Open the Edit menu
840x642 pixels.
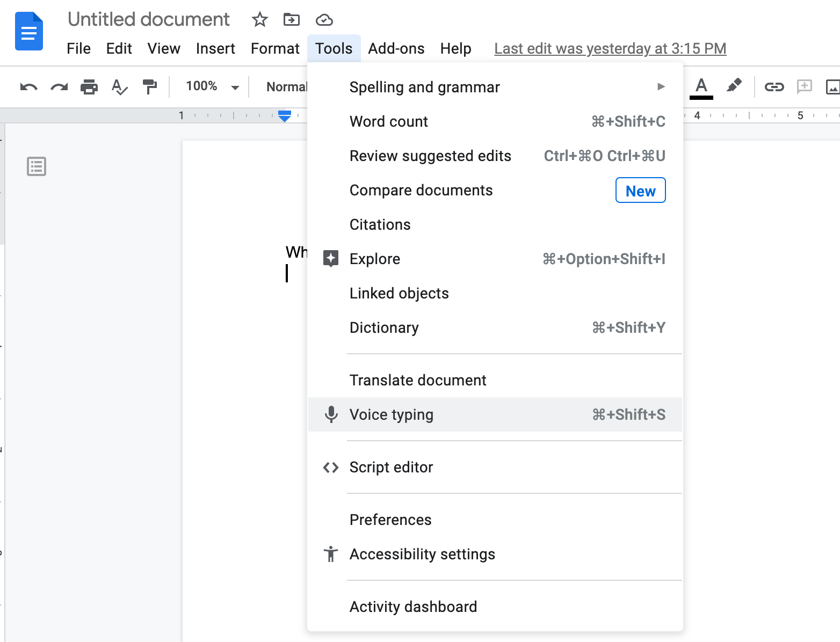[119, 48]
